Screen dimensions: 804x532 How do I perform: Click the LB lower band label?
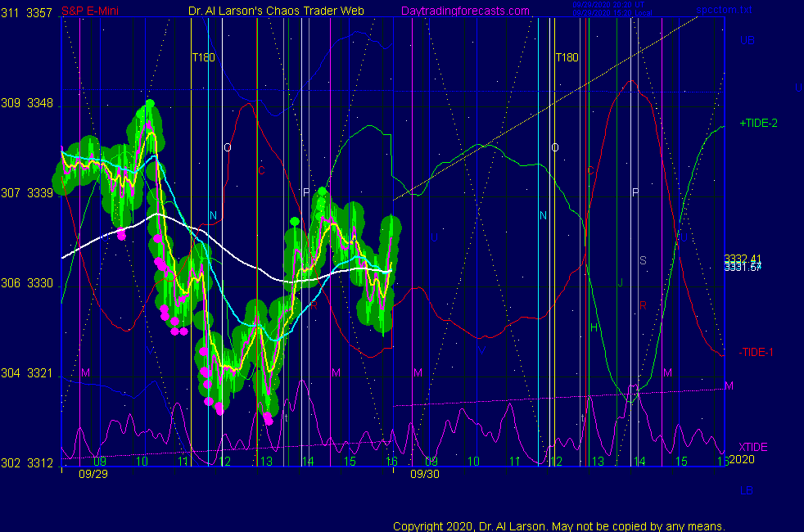(746, 490)
